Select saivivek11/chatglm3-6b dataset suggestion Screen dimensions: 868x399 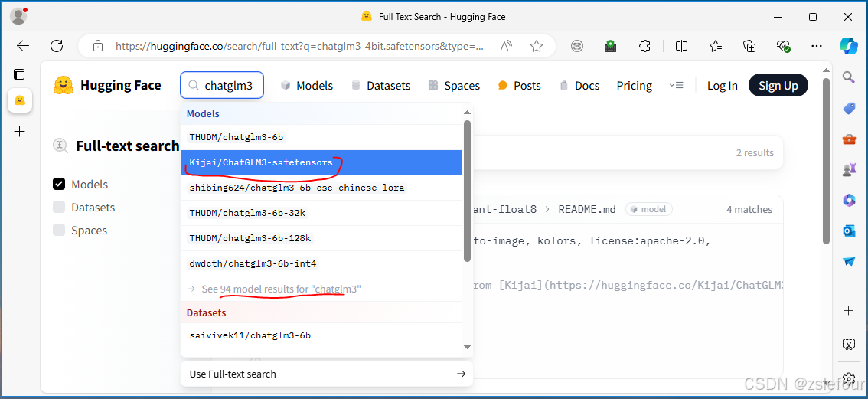pos(321,335)
